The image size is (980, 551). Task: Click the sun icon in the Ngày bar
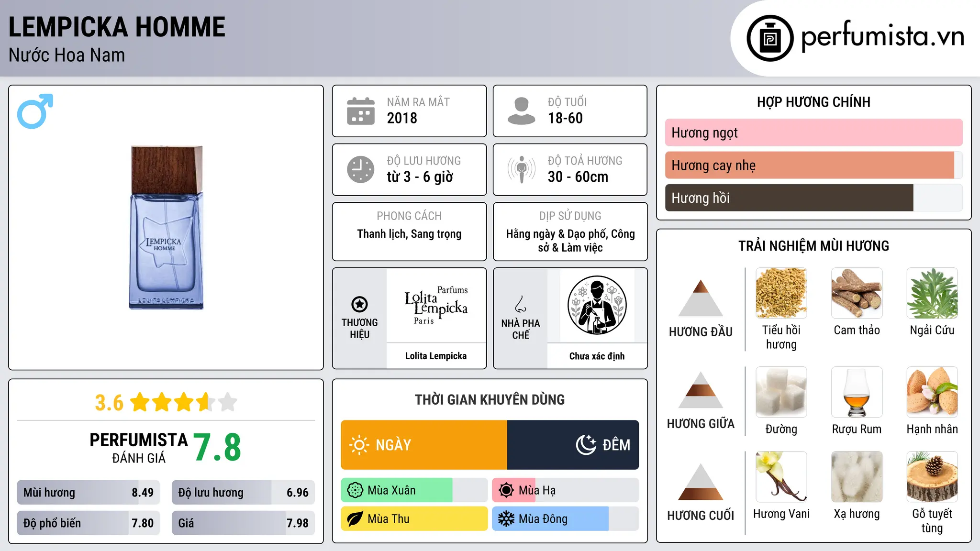pyautogui.click(x=359, y=445)
